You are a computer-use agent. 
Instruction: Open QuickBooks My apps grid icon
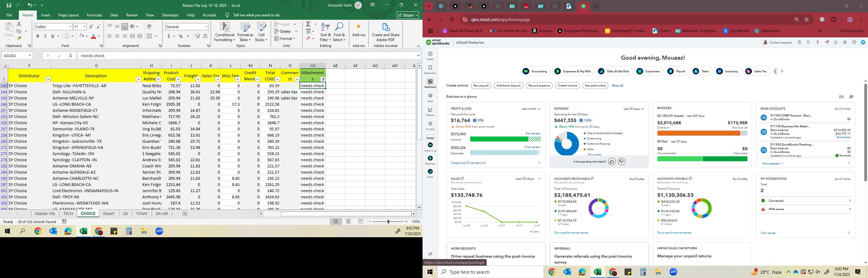pyautogui.click(x=430, y=124)
